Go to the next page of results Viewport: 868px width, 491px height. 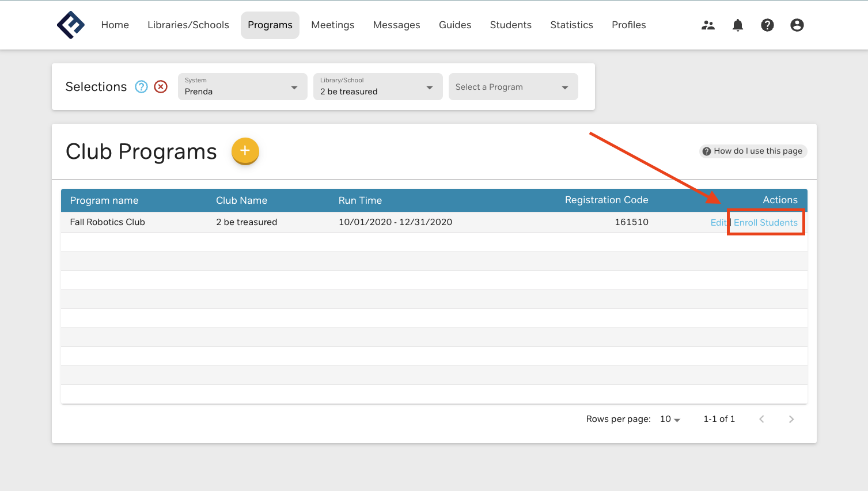point(791,419)
